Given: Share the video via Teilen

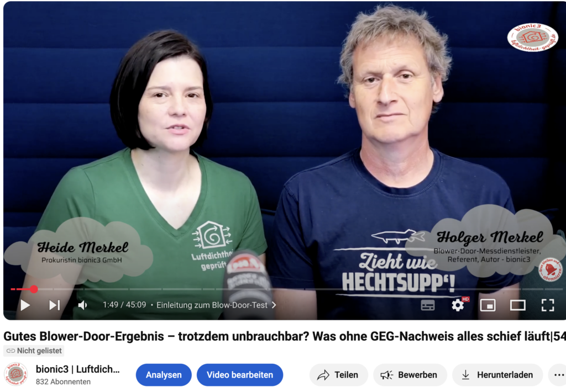Looking at the screenshot, I should pos(338,375).
